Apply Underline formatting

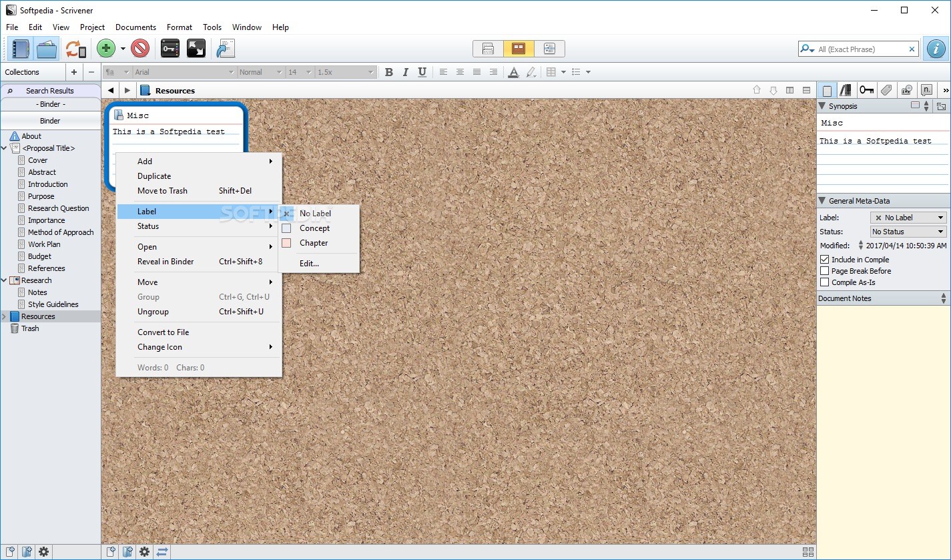click(x=422, y=72)
